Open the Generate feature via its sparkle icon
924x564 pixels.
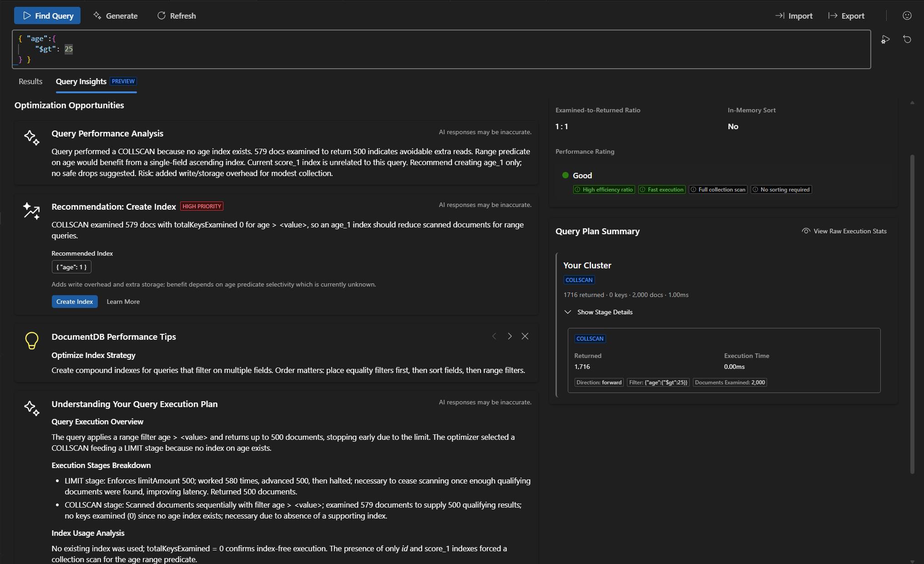pyautogui.click(x=96, y=15)
